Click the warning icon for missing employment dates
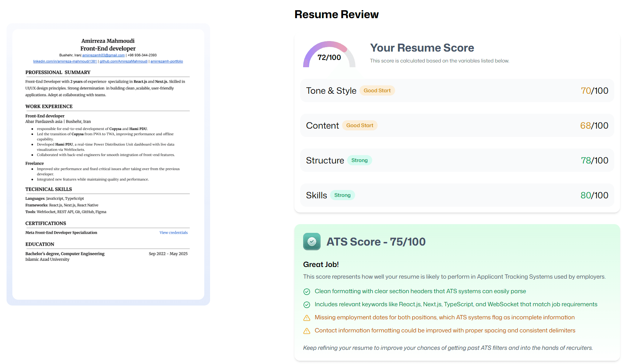623x364 pixels. tap(306, 318)
